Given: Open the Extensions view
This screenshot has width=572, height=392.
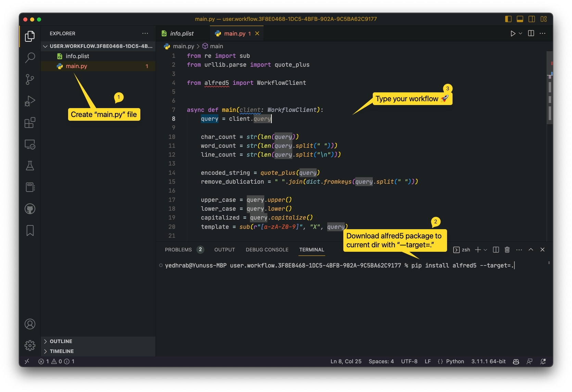Looking at the screenshot, I should coord(30,123).
